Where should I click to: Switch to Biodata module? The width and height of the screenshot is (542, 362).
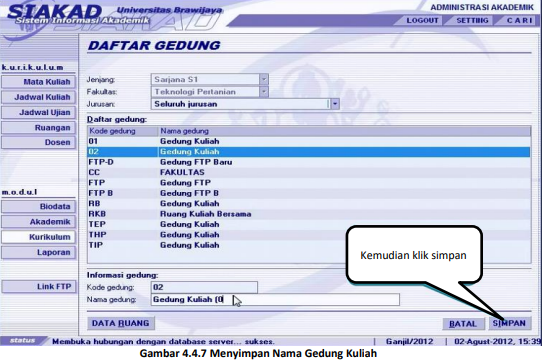coord(38,206)
